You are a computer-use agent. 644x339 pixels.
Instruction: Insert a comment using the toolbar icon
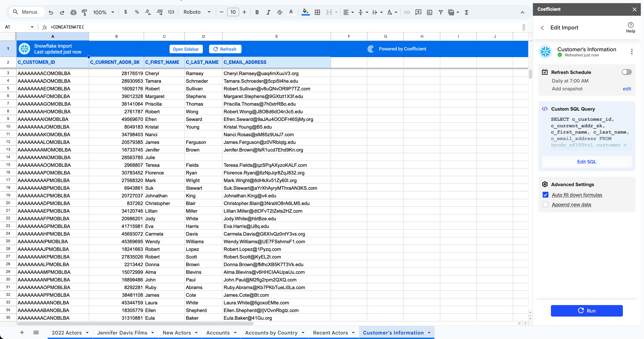click(418, 12)
